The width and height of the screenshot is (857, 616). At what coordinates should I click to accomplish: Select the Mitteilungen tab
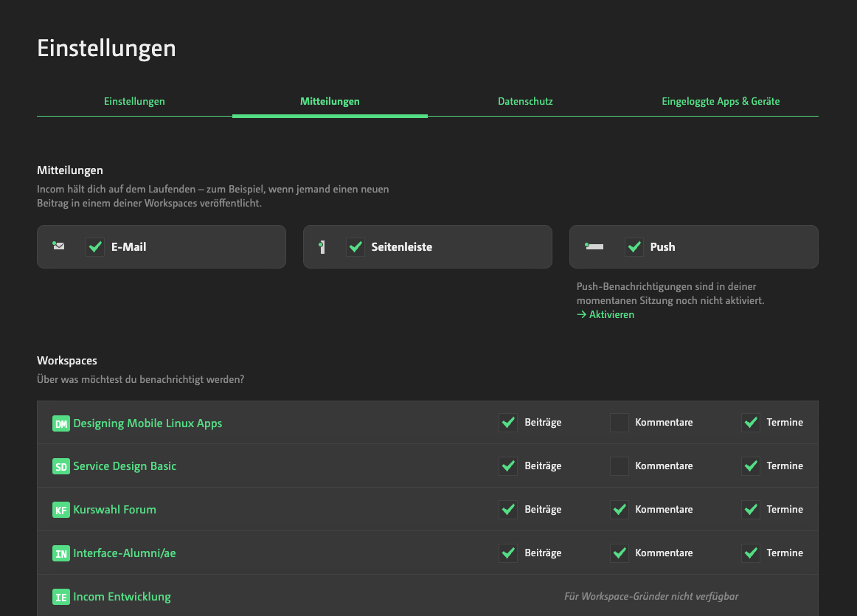point(330,101)
